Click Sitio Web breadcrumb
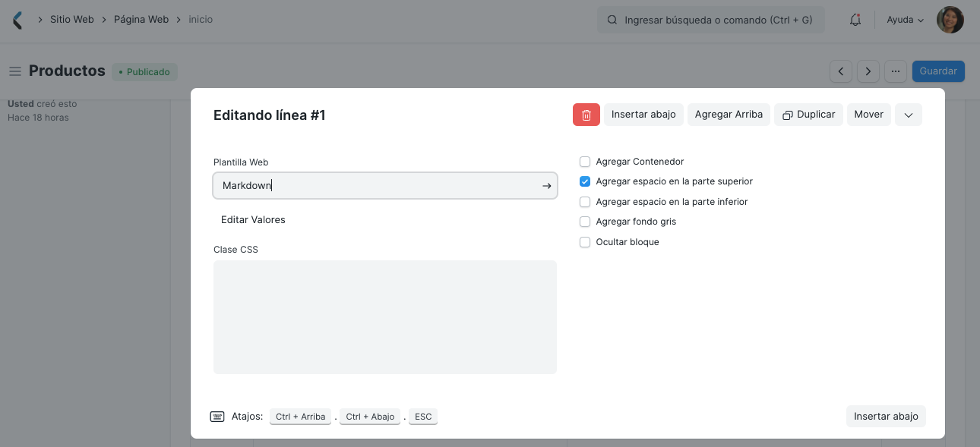The image size is (980, 447). [x=72, y=20]
